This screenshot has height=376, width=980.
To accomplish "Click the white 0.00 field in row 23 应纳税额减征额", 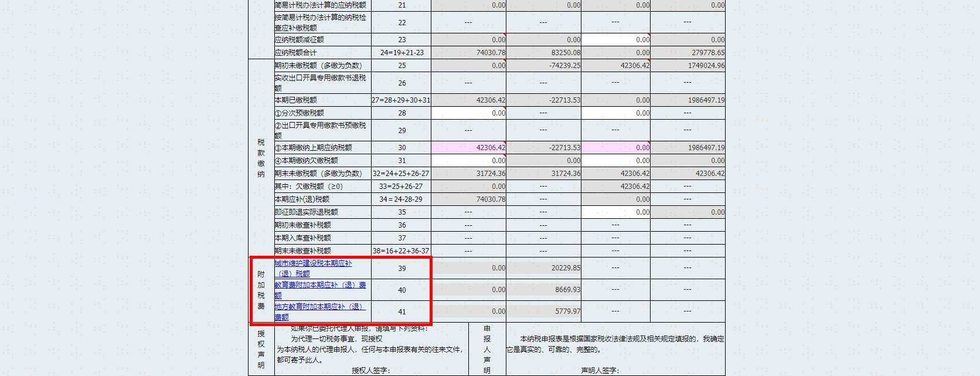I will [615, 39].
